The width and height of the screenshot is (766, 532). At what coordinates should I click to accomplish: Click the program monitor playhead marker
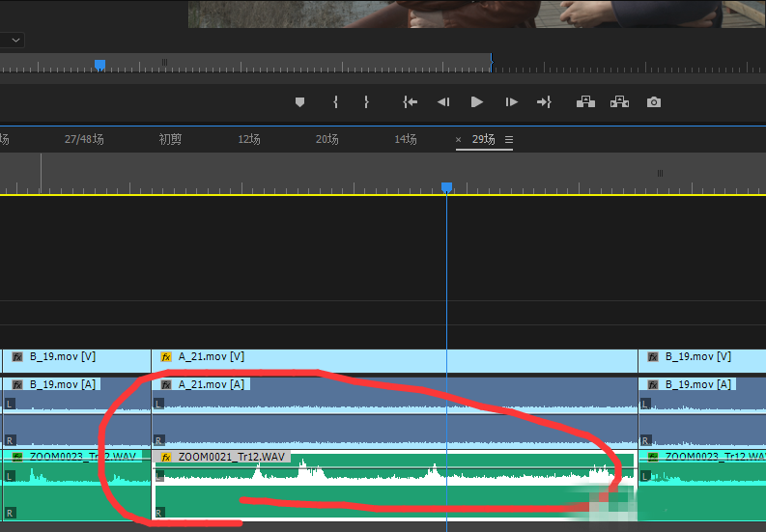tap(99, 65)
